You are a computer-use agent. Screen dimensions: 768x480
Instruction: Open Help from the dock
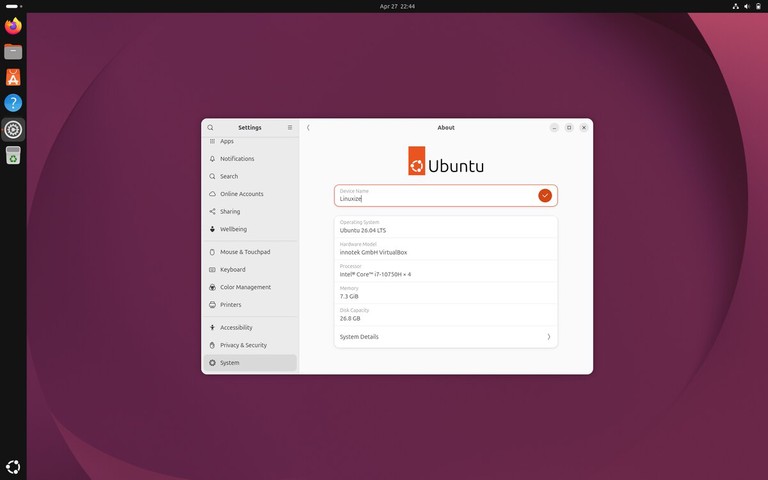(13, 103)
